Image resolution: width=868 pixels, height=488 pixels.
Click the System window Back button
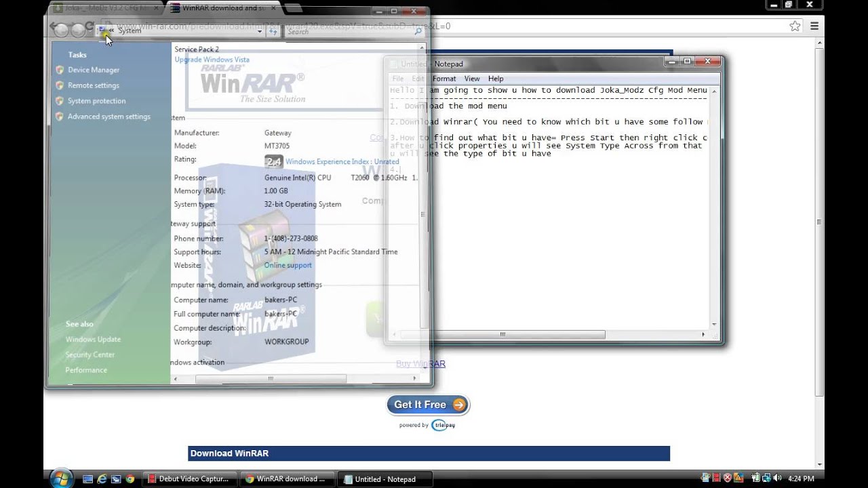[x=60, y=30]
